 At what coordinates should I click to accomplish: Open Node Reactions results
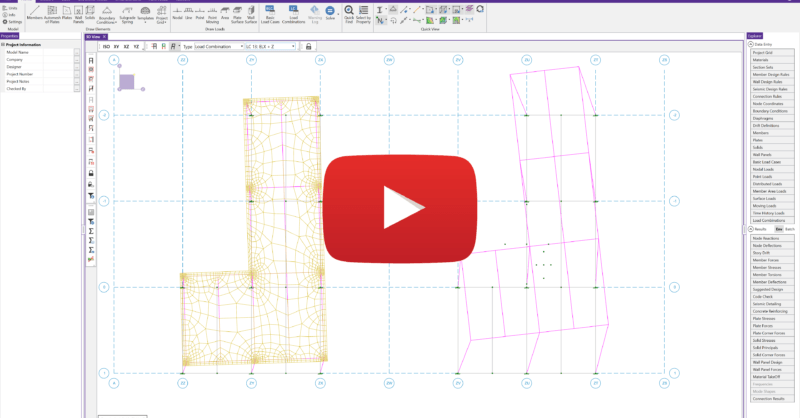[771, 237]
